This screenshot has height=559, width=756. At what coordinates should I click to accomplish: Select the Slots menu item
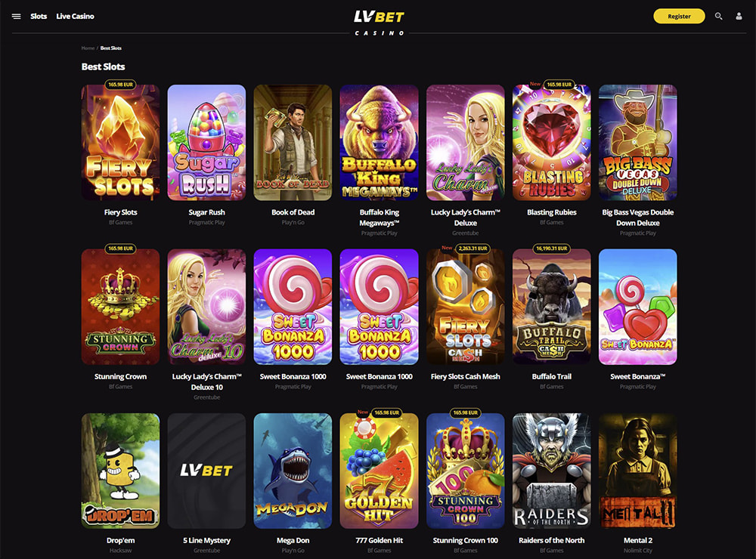39,17
